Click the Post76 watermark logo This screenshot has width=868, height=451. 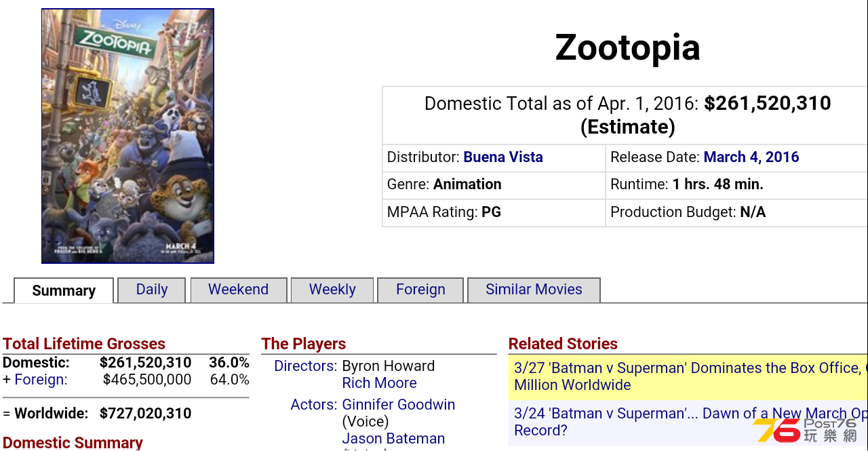coord(806,430)
